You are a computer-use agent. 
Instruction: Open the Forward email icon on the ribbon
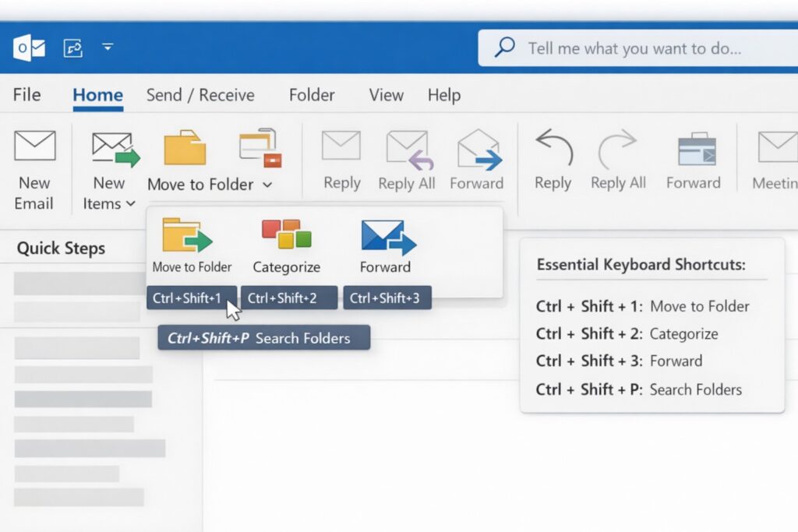point(476,148)
